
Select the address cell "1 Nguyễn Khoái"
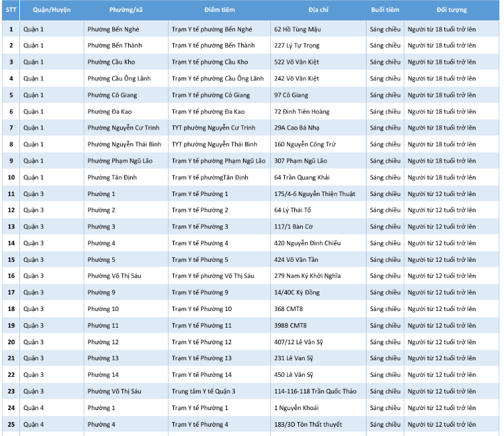(x=296, y=408)
